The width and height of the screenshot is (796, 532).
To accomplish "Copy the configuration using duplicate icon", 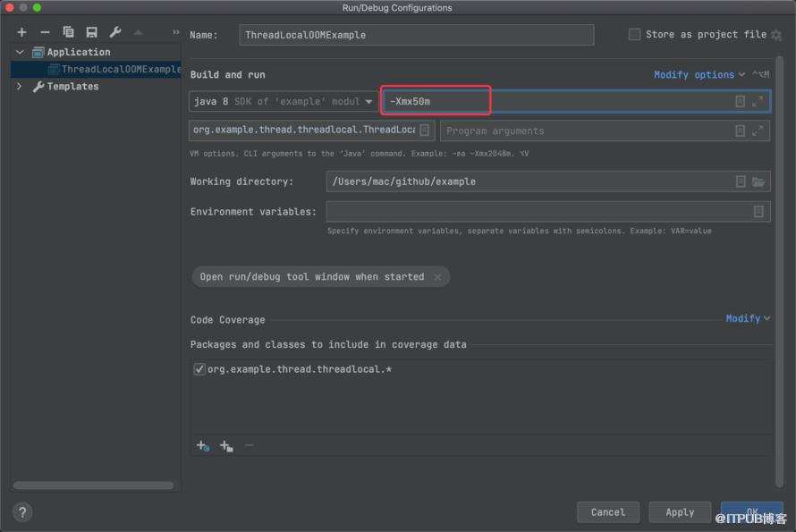I will 69,32.
